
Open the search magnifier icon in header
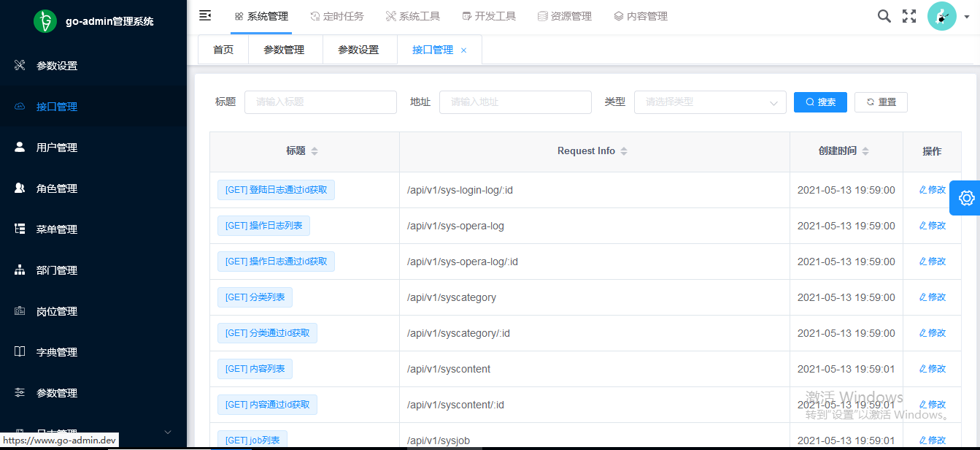(884, 16)
